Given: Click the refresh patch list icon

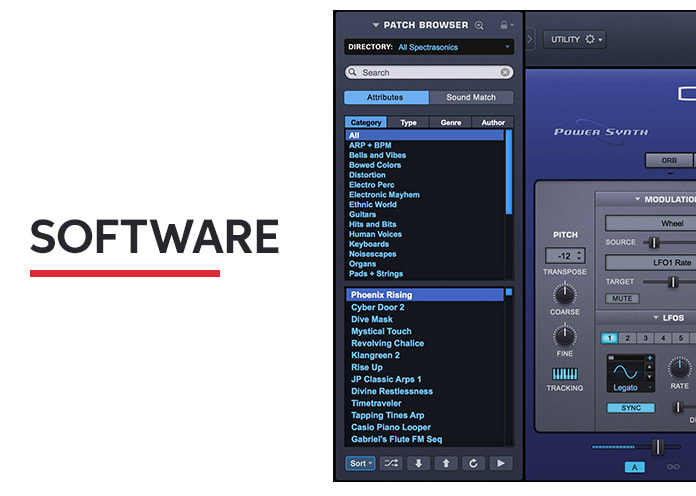Looking at the screenshot, I should click(x=473, y=463).
